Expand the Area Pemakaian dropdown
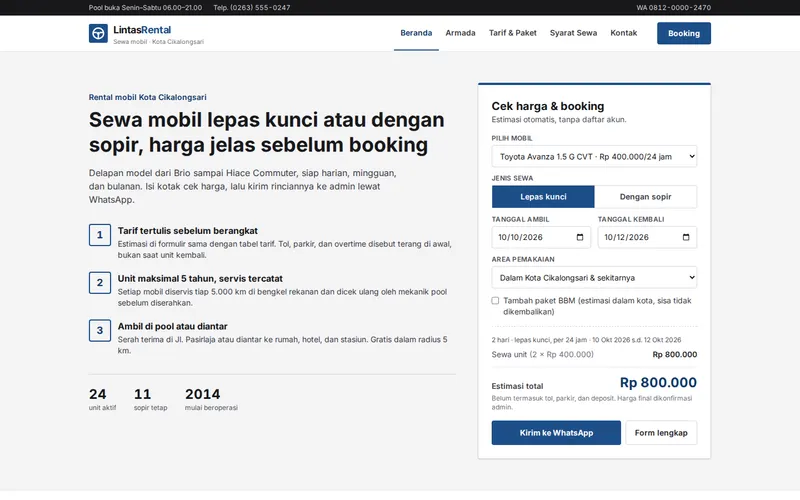 click(x=594, y=278)
